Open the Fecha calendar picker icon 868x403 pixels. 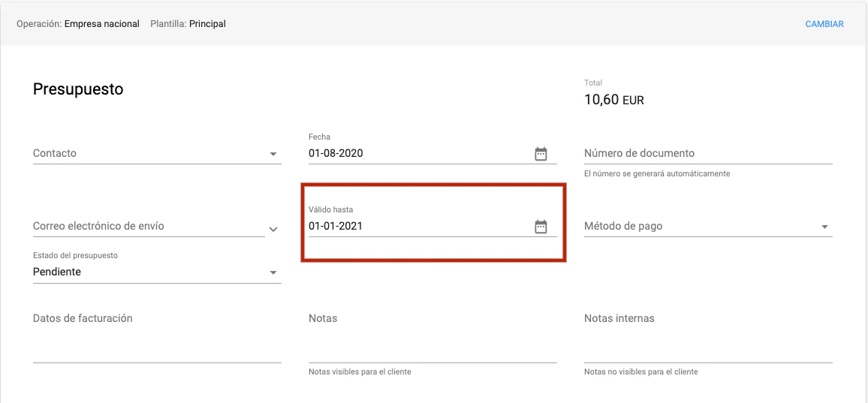(541, 154)
